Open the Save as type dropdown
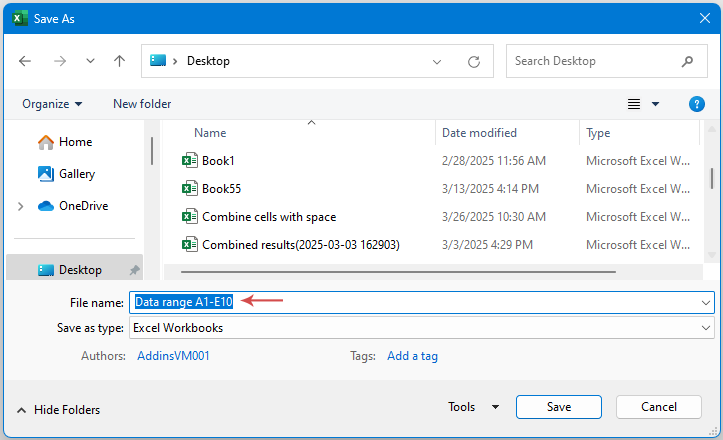 coord(706,328)
